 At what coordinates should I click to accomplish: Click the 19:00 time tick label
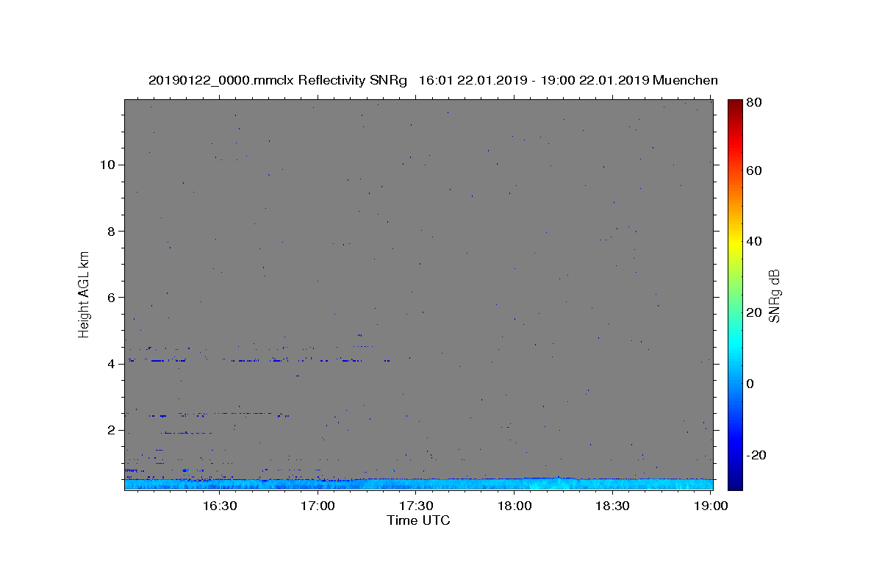[711, 506]
